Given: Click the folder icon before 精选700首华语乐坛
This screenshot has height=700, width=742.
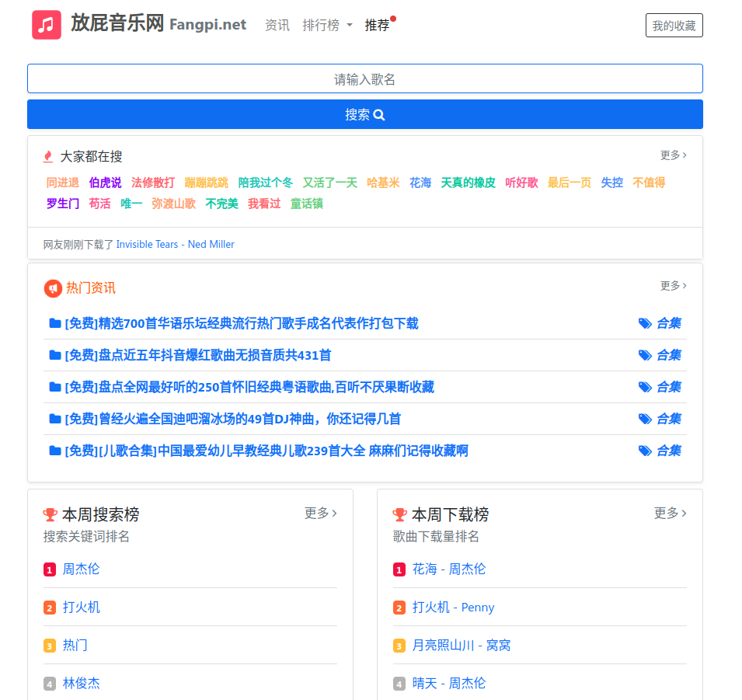Looking at the screenshot, I should pyautogui.click(x=55, y=323).
